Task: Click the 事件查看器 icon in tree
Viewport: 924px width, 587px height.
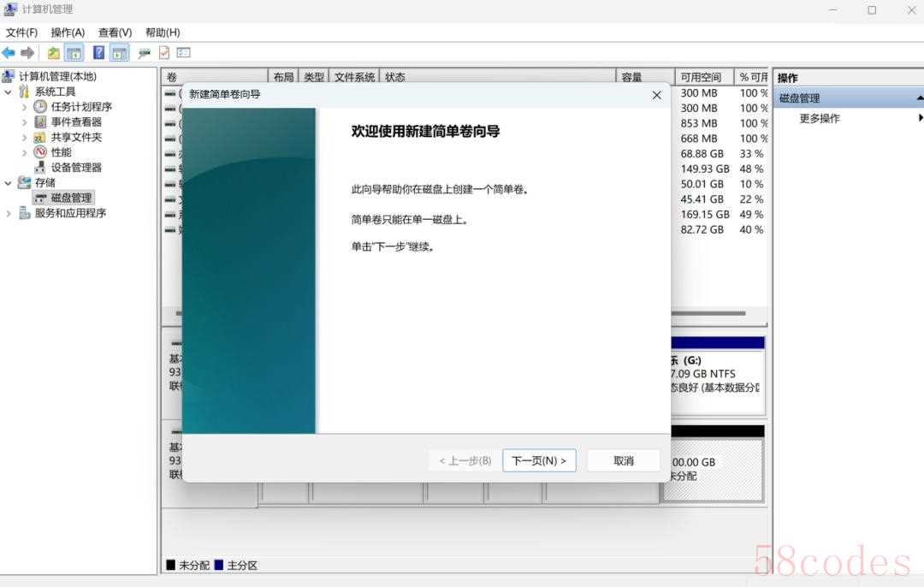Action: [x=40, y=122]
